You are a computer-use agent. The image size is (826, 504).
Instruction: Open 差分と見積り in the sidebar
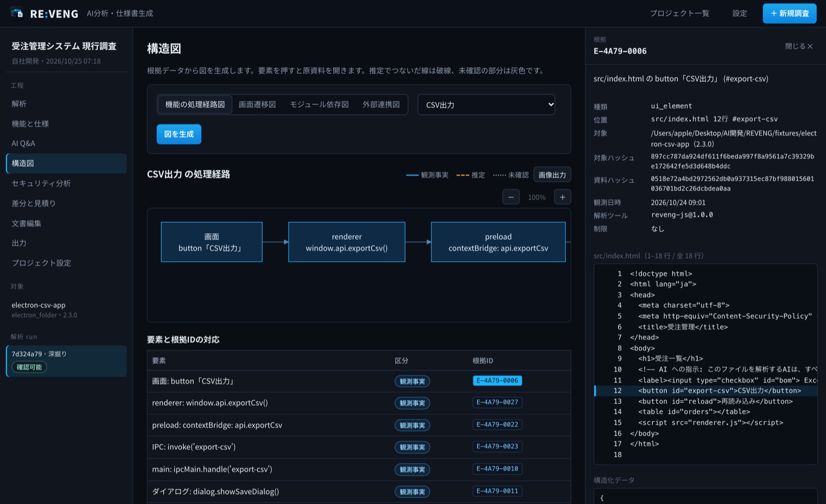[66, 203]
